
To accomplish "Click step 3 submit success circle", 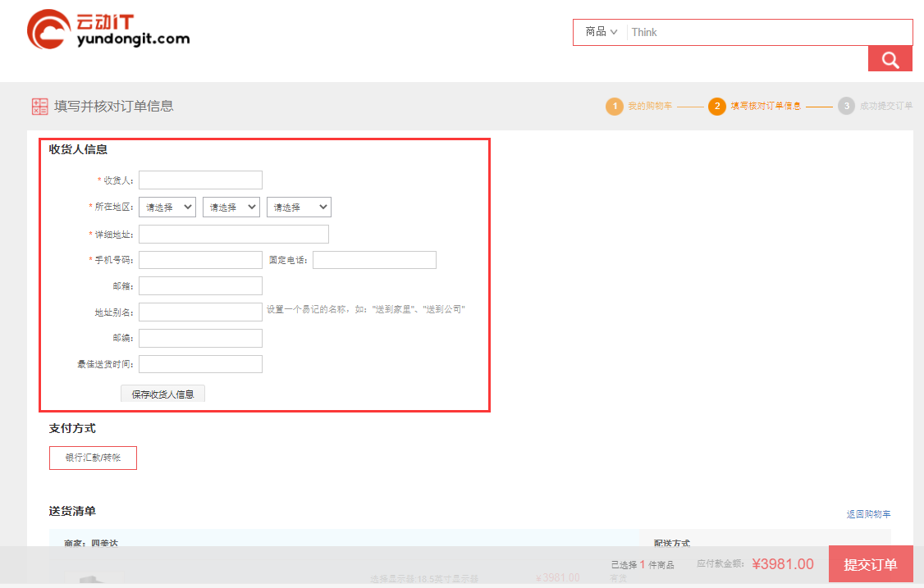I will 846,107.
